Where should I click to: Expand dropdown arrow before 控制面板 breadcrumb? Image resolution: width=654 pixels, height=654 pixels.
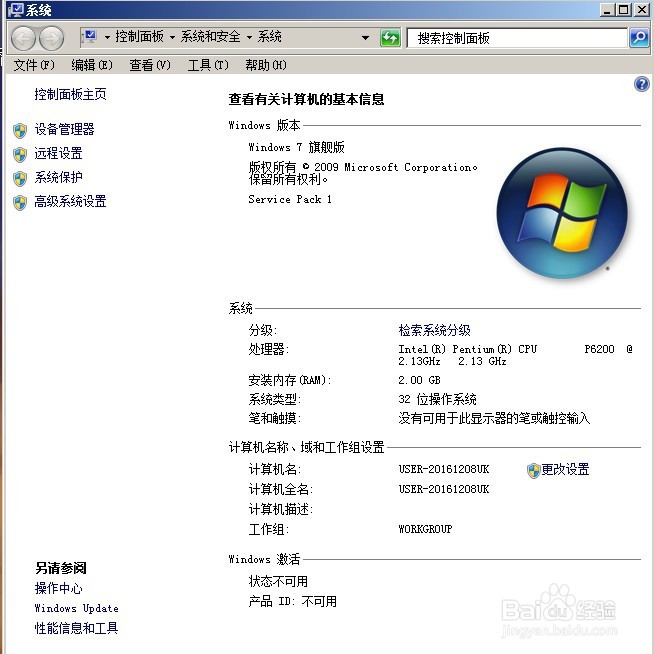(107, 38)
